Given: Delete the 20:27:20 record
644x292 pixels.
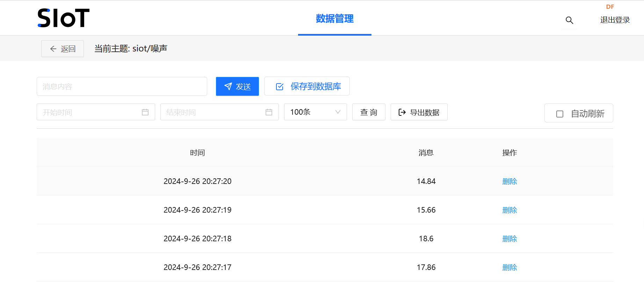Looking at the screenshot, I should tap(509, 181).
